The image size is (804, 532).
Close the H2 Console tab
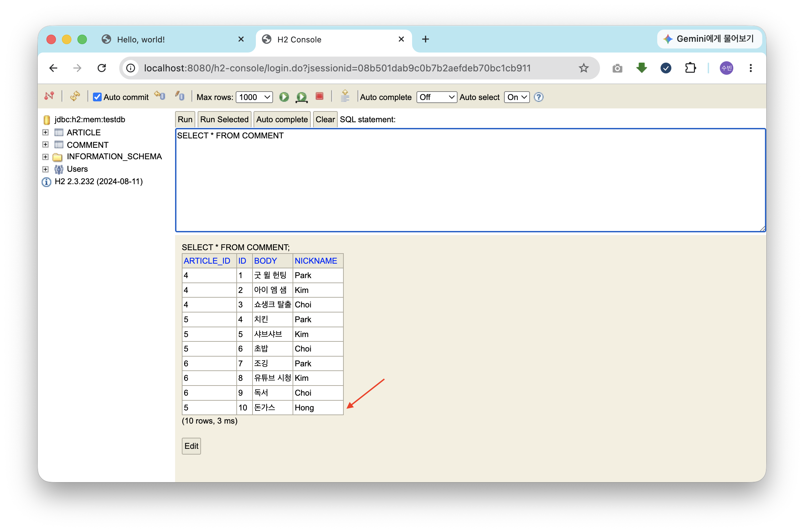click(x=401, y=39)
